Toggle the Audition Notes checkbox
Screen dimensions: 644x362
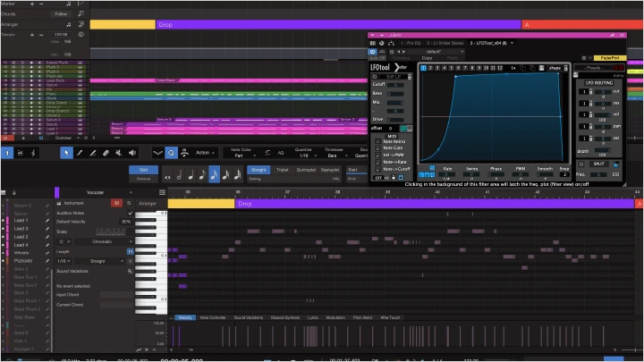coord(131,213)
